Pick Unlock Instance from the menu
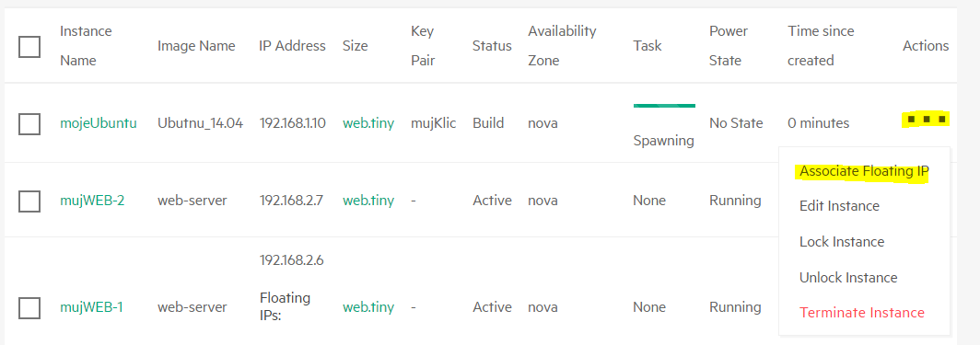This screenshot has width=980, height=345. coord(848,278)
